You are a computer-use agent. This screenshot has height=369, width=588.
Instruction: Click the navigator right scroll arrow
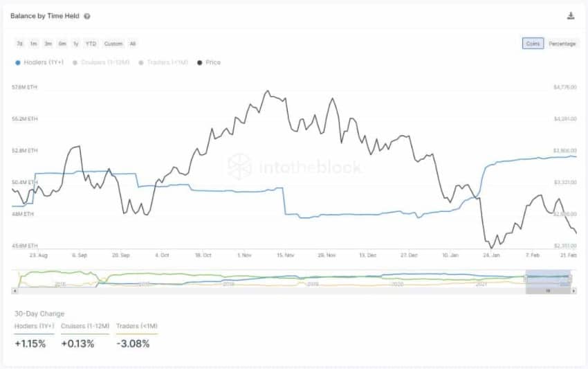pos(573,291)
